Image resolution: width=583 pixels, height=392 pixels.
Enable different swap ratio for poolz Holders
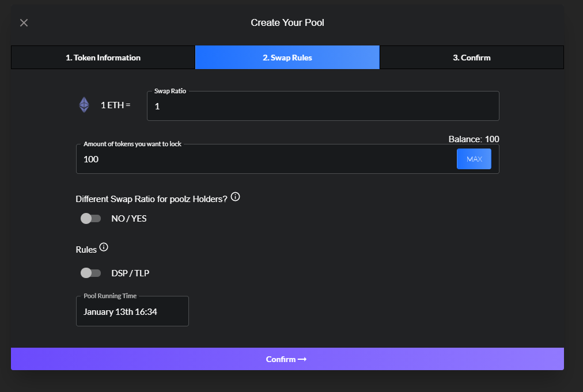point(90,218)
